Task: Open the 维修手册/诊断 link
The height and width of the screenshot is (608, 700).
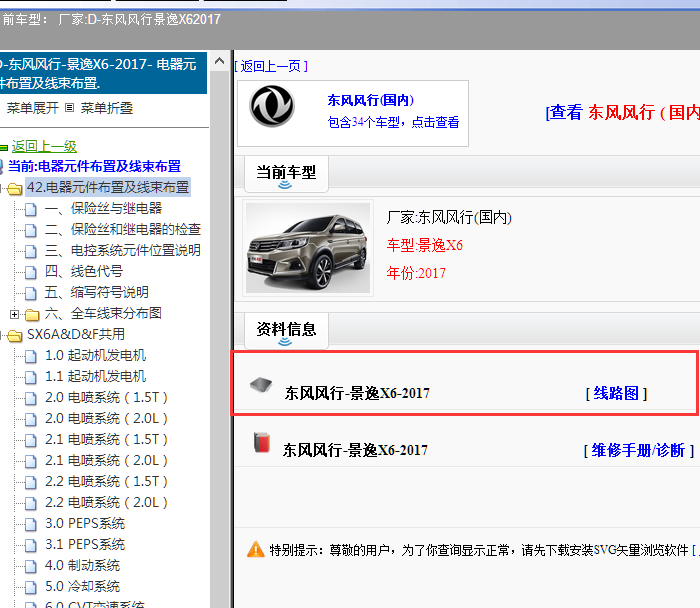Action: [638, 450]
